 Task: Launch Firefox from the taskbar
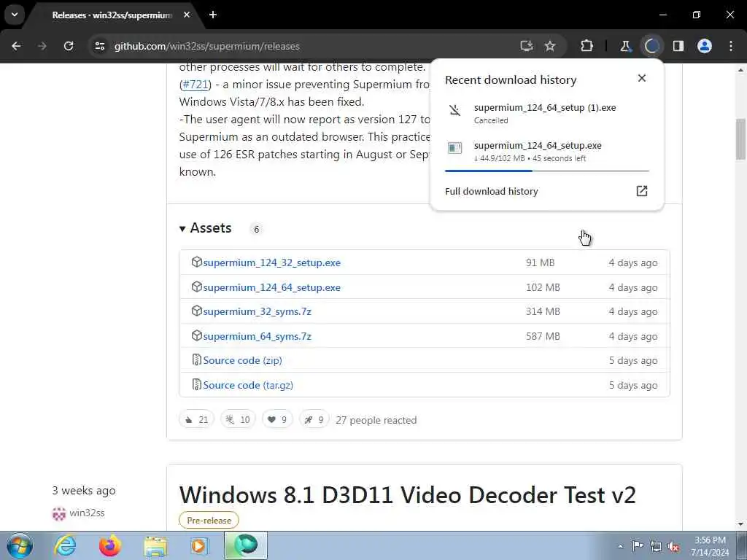(x=109, y=545)
